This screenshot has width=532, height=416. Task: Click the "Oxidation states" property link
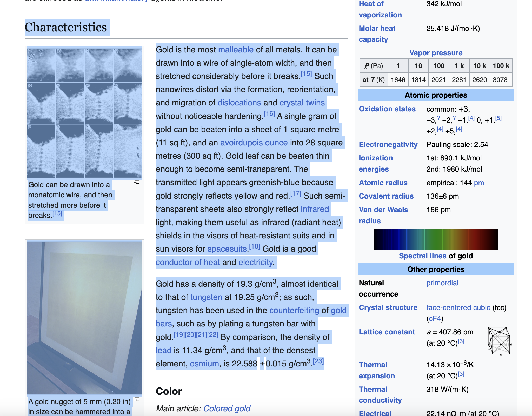[x=387, y=109]
